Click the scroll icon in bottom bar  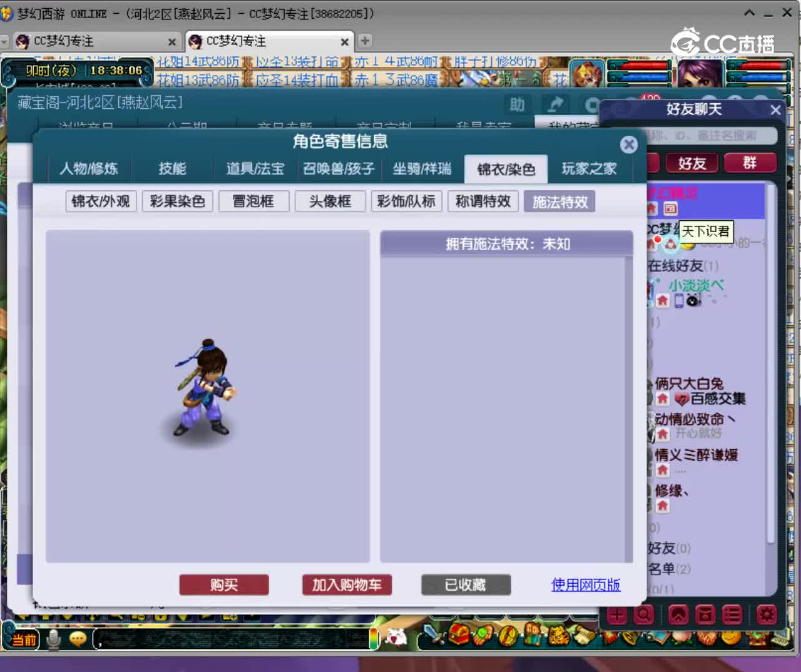pos(585,636)
